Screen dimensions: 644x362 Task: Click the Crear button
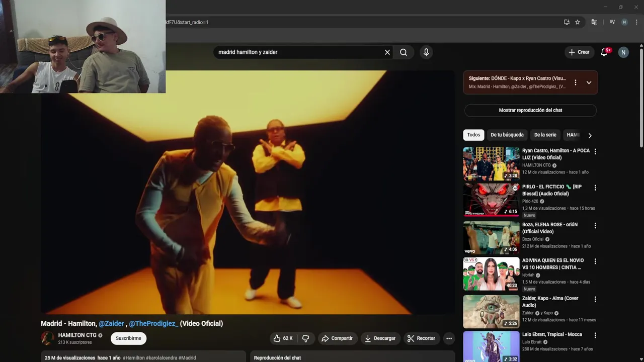click(579, 52)
